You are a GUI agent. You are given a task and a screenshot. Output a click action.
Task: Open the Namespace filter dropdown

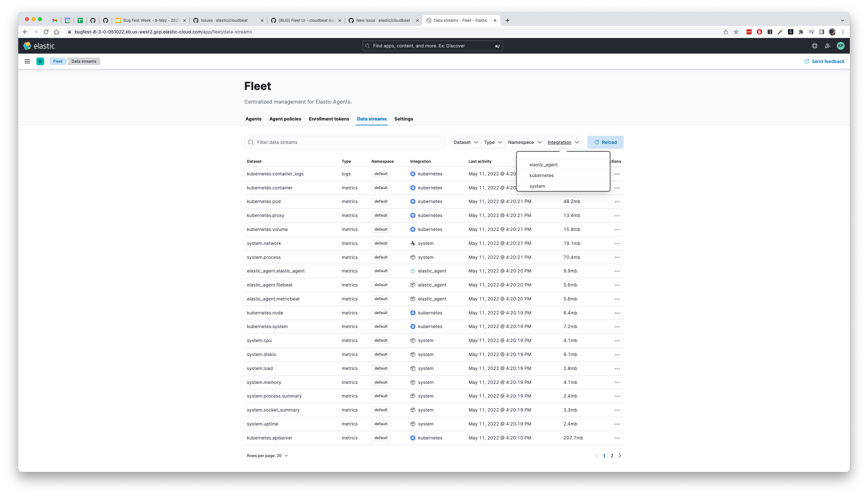point(525,142)
